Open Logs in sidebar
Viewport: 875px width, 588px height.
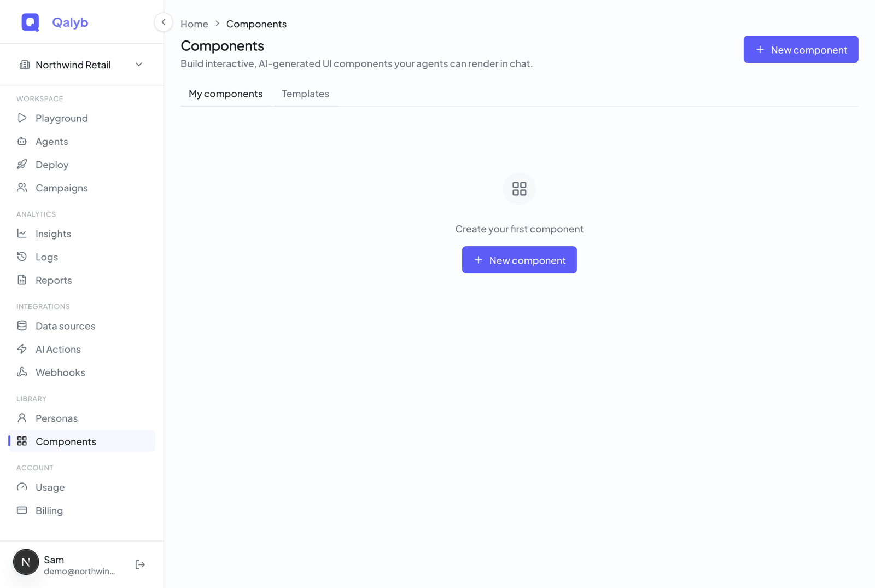tap(82, 257)
